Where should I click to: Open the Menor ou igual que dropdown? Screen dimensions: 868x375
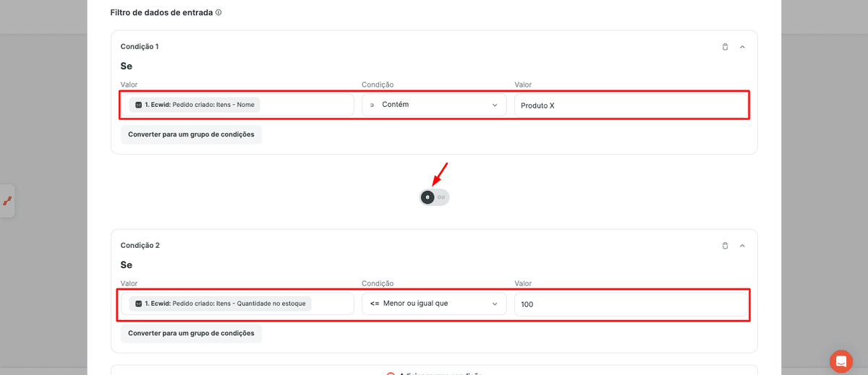[x=434, y=303]
